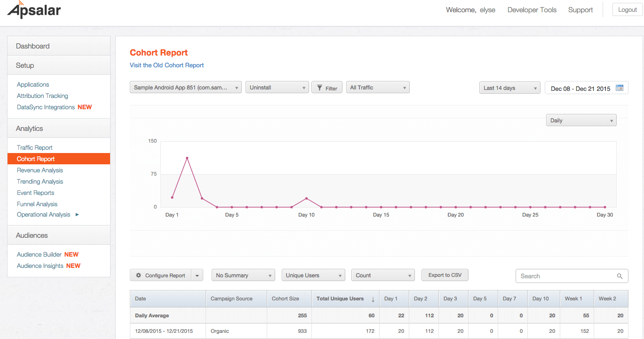This screenshot has width=644, height=339.
Task: Open Audience Builder
Action: [x=39, y=255]
